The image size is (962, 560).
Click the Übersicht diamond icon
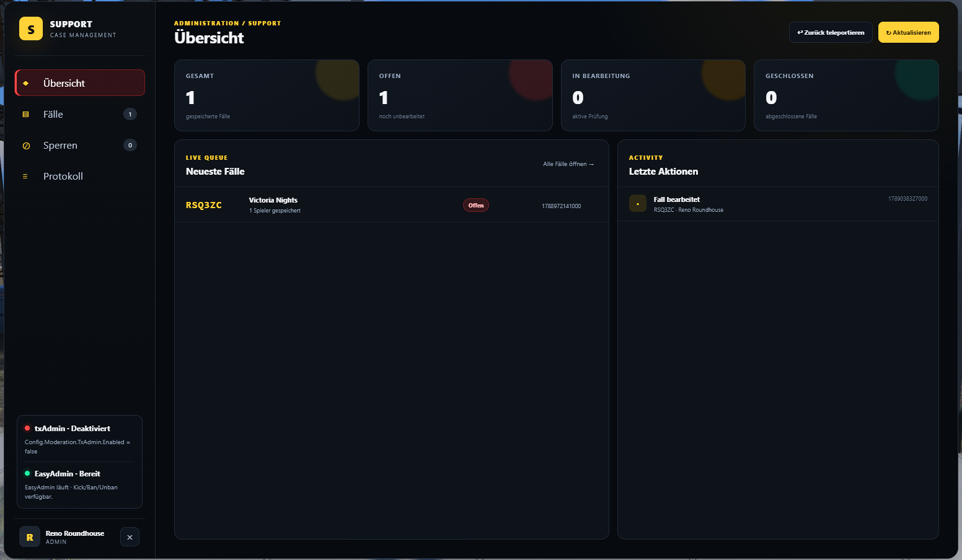[25, 83]
